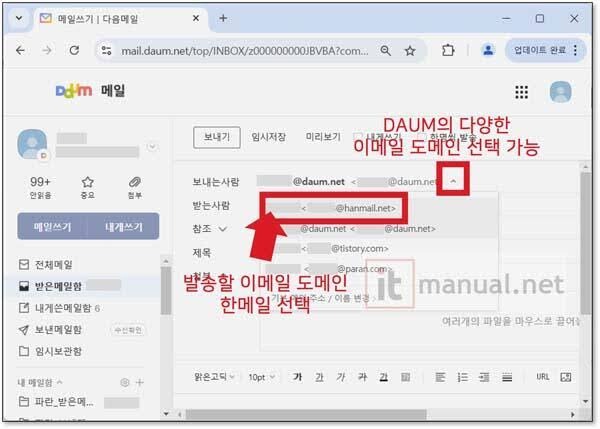The image size is (600, 429).
Task: Expand account dropdown next to profile name
Action: tap(152, 147)
